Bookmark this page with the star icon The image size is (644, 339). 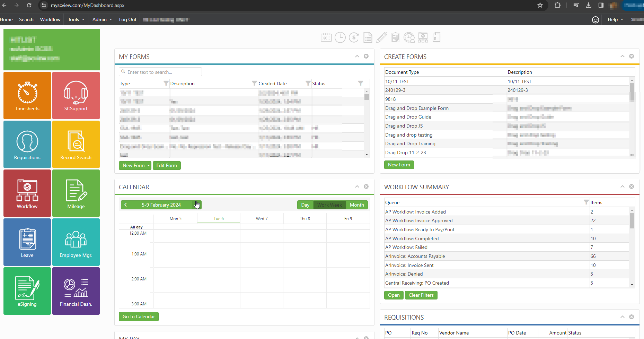pyautogui.click(x=540, y=5)
